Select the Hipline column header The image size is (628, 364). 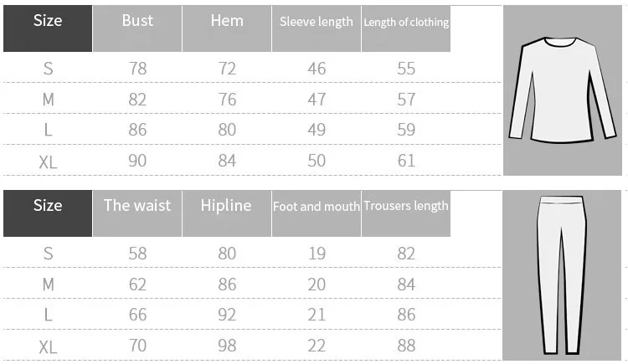pyautogui.click(x=227, y=213)
